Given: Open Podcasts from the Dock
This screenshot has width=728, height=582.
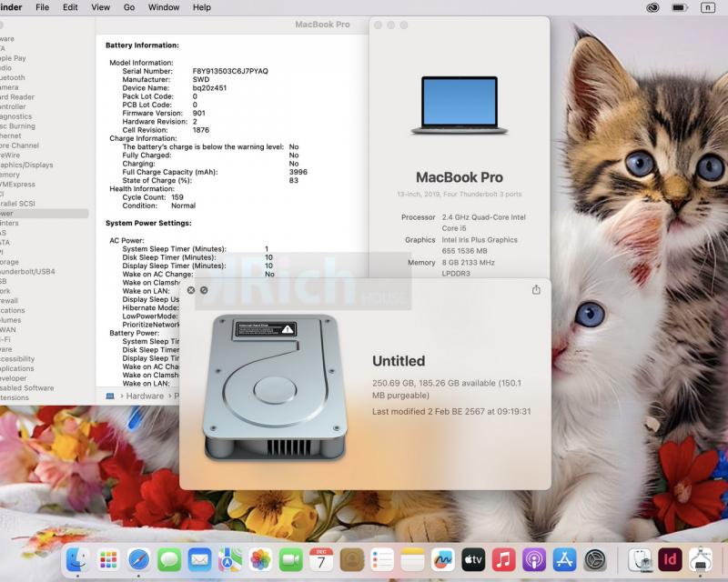Looking at the screenshot, I should [534, 559].
